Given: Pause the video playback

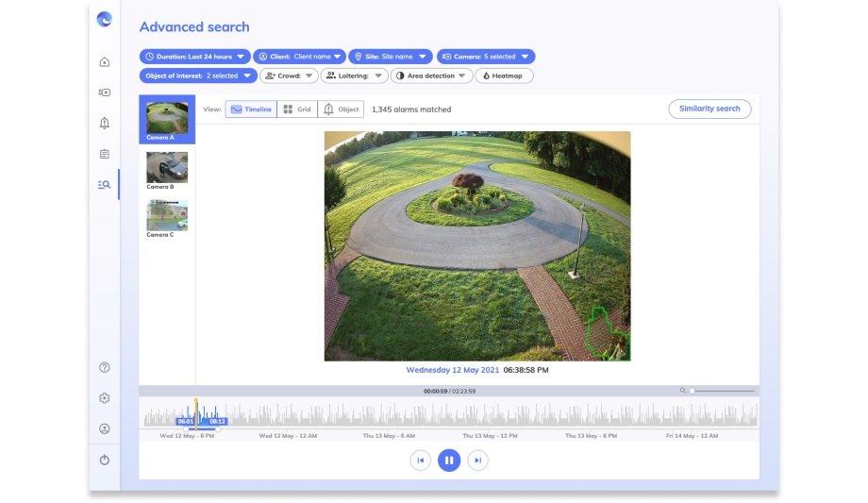Looking at the screenshot, I should [x=449, y=461].
